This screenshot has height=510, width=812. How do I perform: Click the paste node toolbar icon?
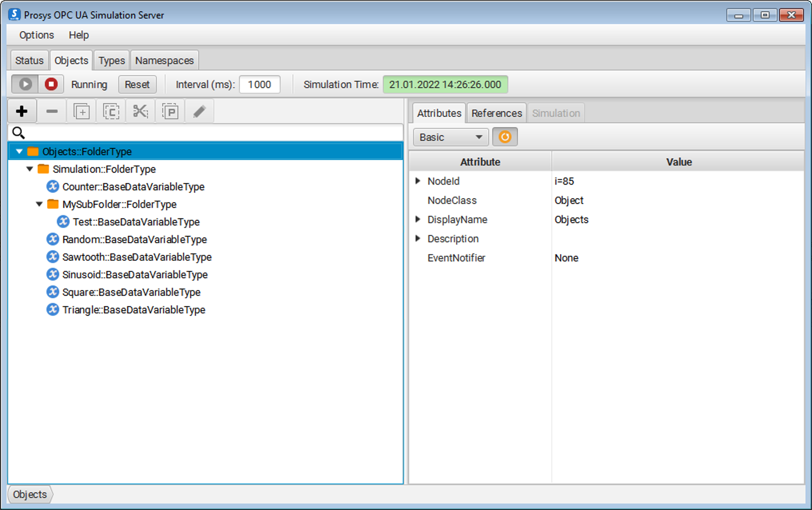[170, 112]
